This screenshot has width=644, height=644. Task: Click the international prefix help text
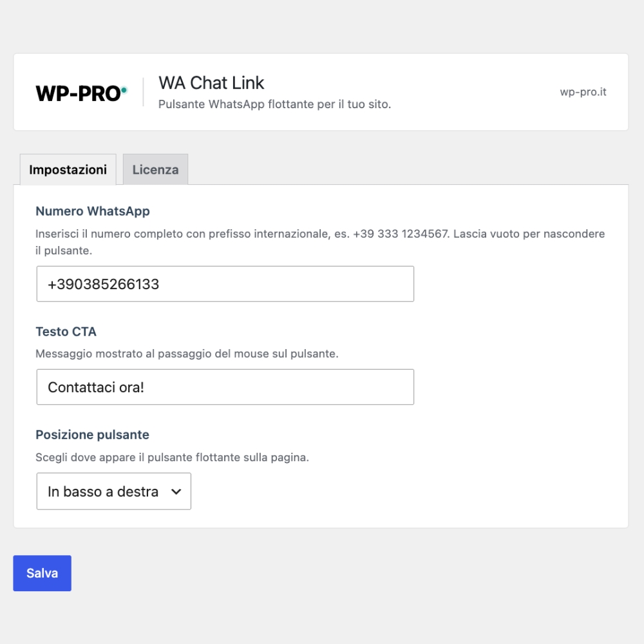coord(320,242)
